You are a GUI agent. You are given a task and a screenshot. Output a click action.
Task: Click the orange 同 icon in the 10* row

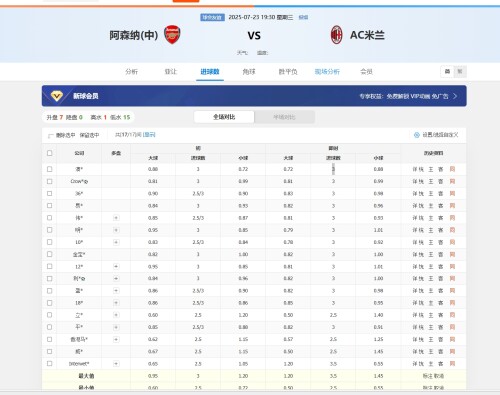(x=452, y=242)
